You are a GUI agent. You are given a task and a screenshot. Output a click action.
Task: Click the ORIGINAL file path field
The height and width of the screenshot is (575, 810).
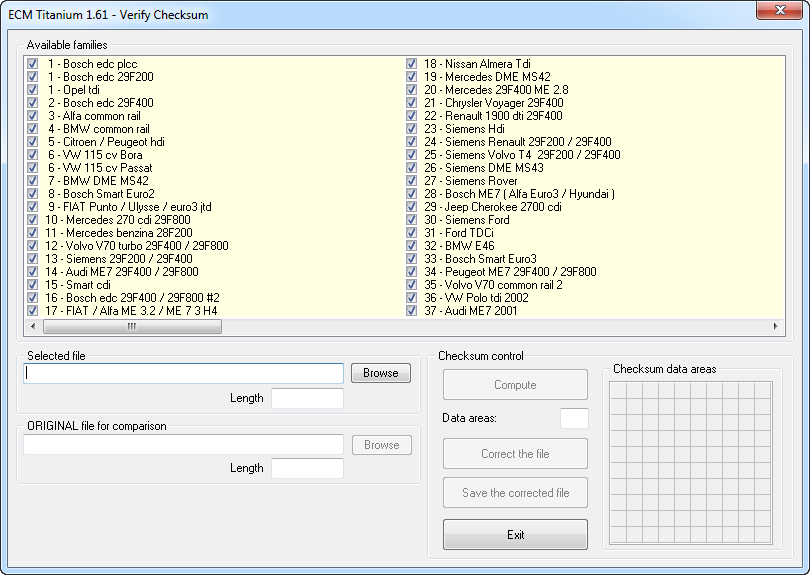pos(183,444)
